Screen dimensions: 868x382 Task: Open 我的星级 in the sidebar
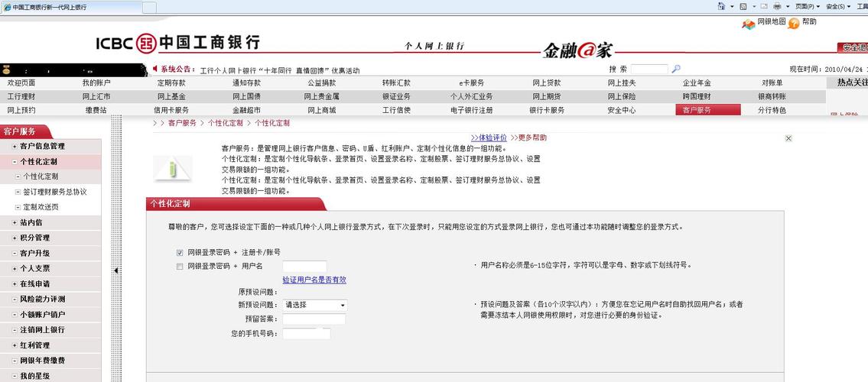point(34,376)
